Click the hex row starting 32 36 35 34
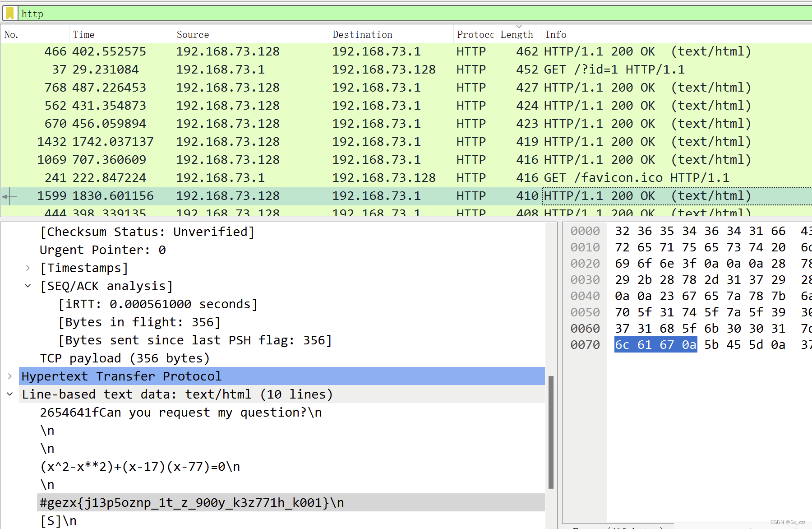 coord(713,231)
